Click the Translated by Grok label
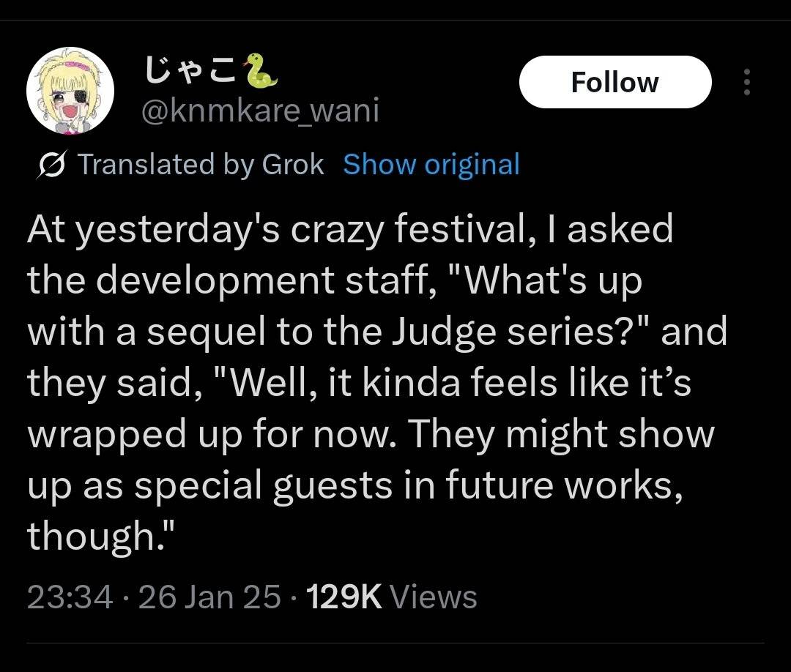Viewport: 791px width, 672px height. click(x=201, y=165)
